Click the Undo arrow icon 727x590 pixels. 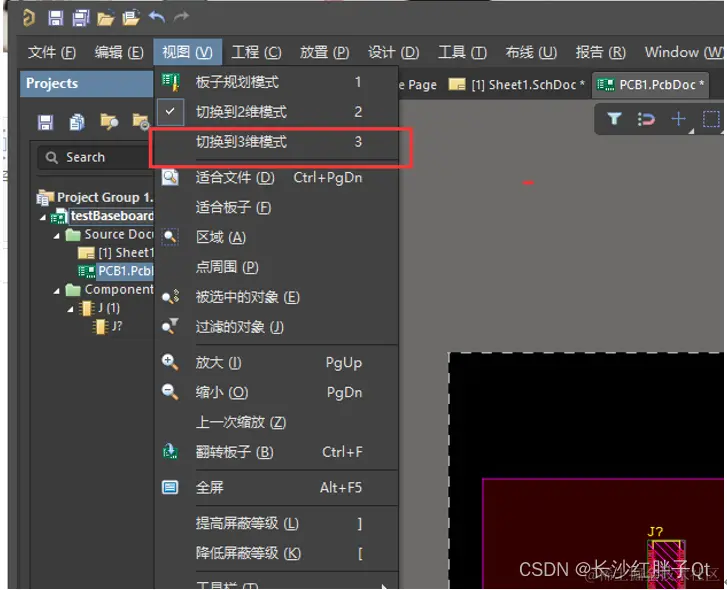[157, 17]
